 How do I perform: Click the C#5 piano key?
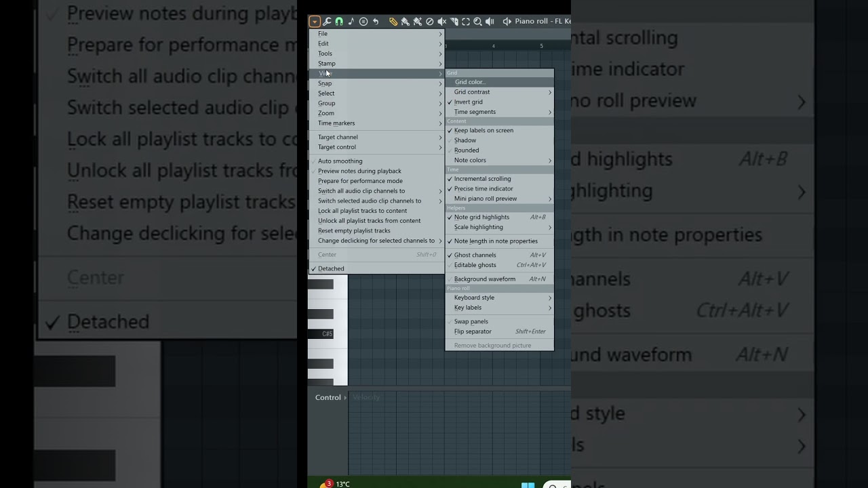321,334
